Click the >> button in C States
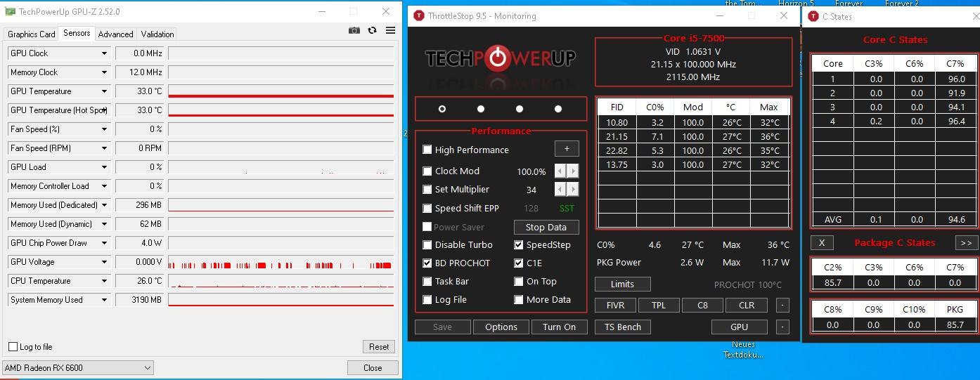The width and height of the screenshot is (980, 380). [x=966, y=242]
